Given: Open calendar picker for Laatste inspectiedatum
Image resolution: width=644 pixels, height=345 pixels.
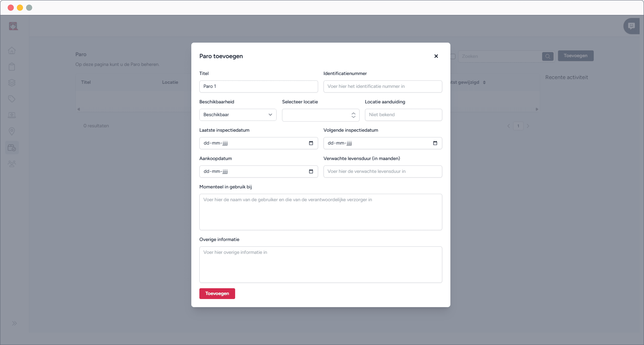Looking at the screenshot, I should click(311, 143).
